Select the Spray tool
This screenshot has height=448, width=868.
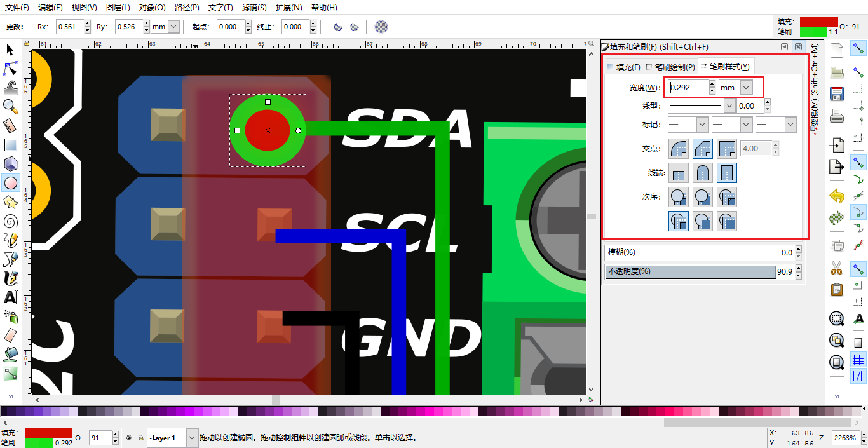[10, 316]
